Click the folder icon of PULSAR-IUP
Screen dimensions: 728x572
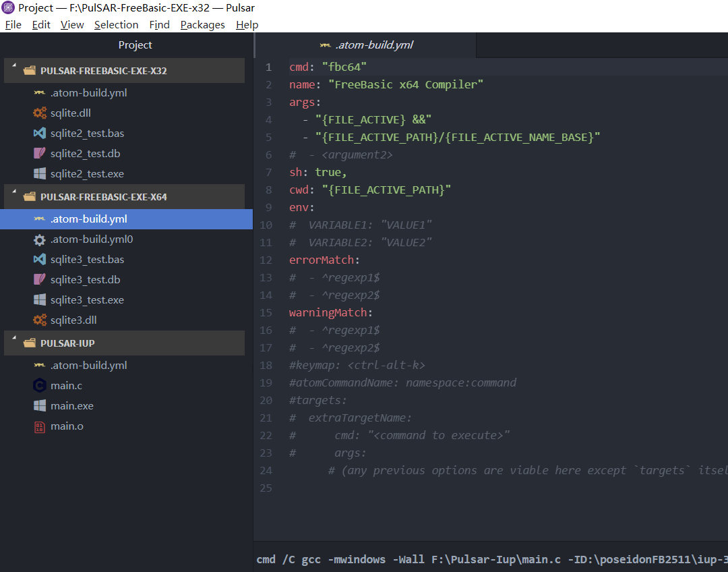29,343
